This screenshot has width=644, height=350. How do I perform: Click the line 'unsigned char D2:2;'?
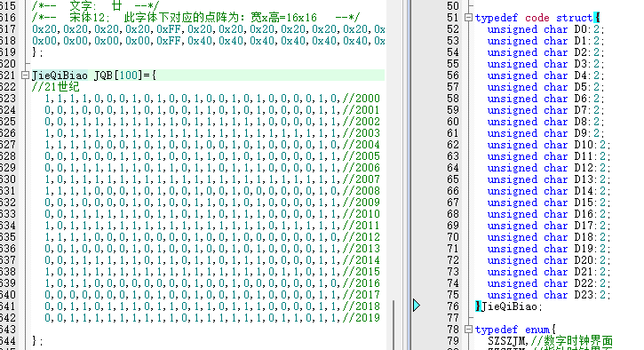click(x=545, y=52)
